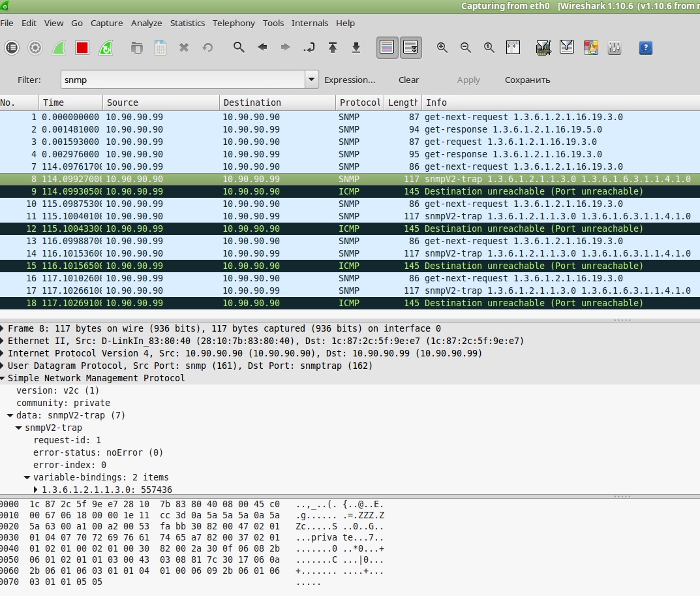Restart the live capture
The height and width of the screenshot is (596, 700).
pyautogui.click(x=106, y=48)
